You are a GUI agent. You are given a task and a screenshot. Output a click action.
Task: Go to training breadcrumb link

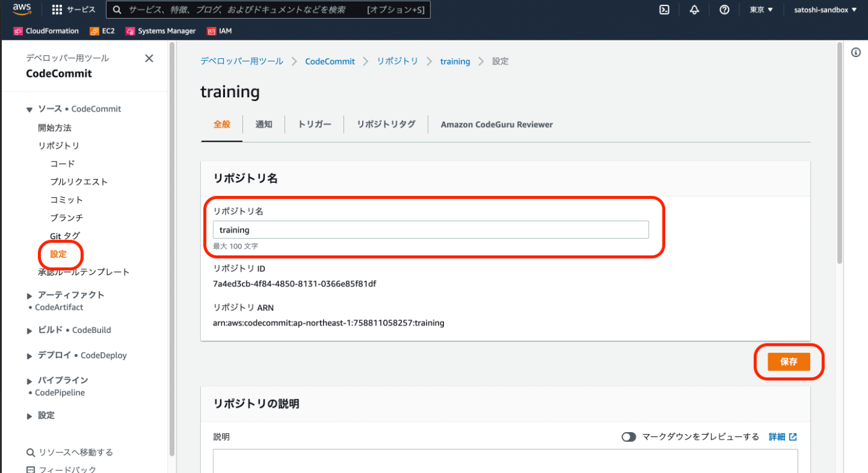[455, 61]
